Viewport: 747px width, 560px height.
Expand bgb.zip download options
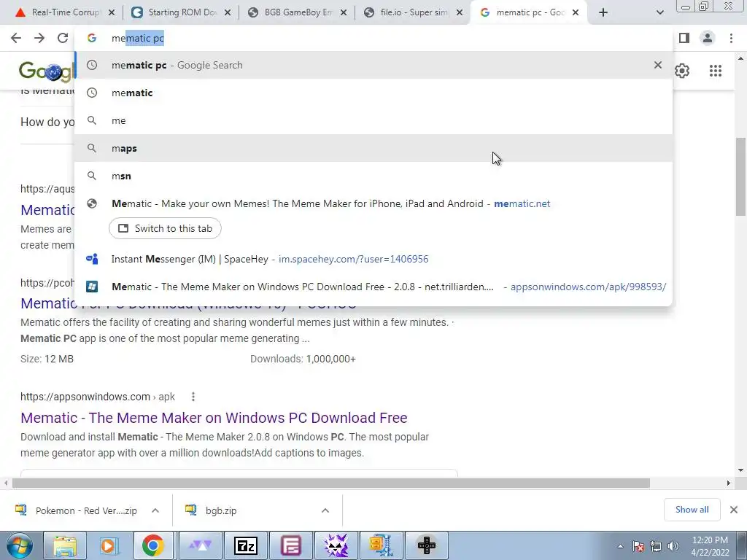point(325,510)
